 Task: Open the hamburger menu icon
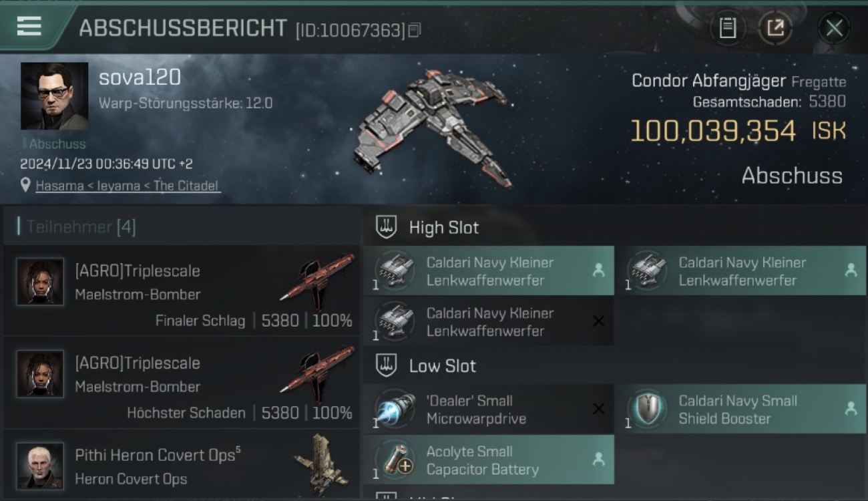tap(29, 26)
